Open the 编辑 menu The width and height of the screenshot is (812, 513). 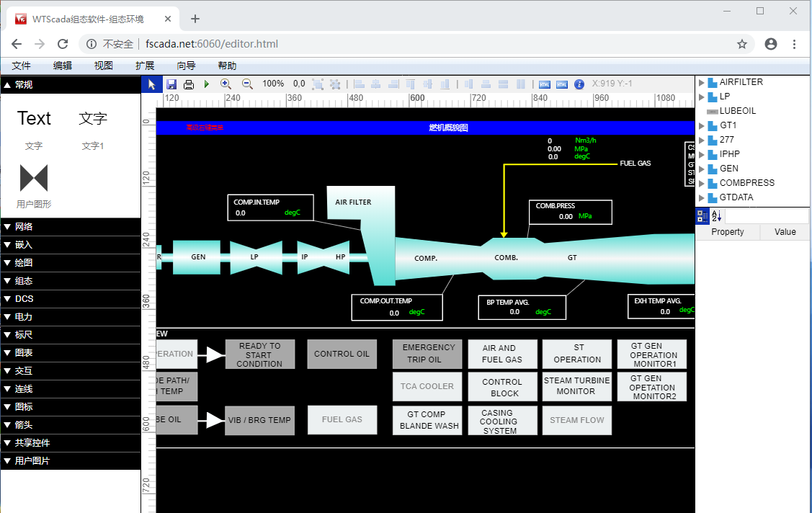(x=62, y=66)
